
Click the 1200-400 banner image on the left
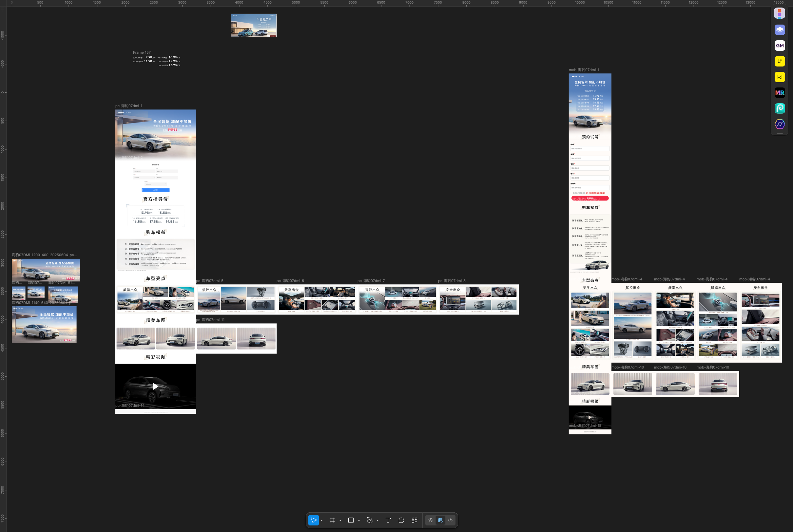pos(46,270)
